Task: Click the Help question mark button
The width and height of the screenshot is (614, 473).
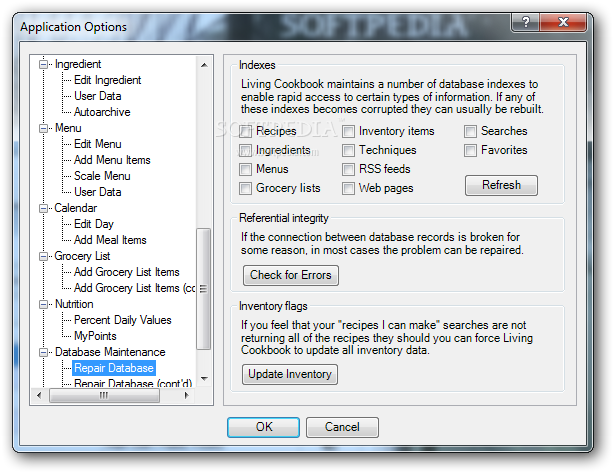Action: coord(526,22)
